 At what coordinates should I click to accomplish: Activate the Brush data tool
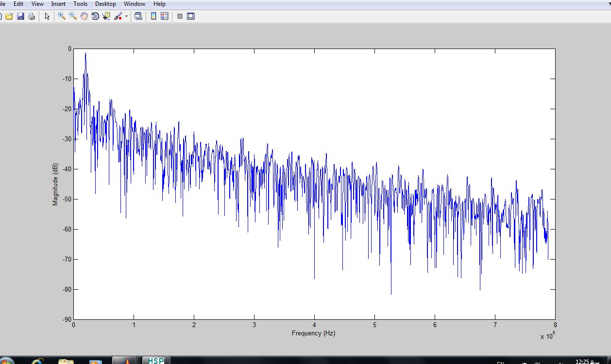coord(118,16)
